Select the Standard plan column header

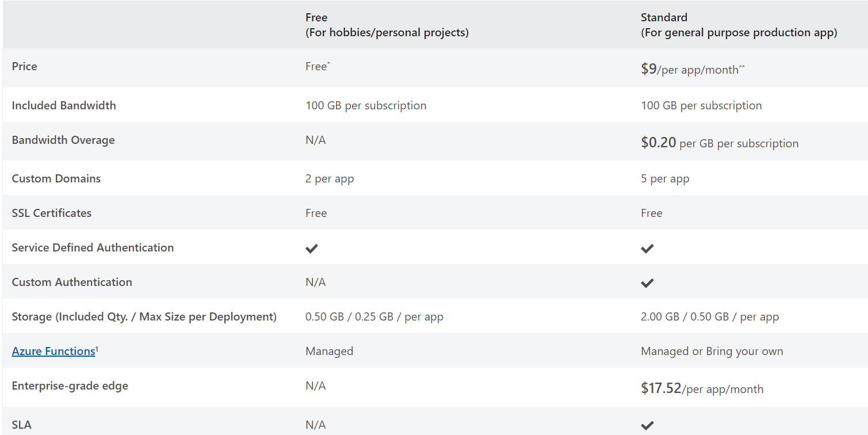click(x=739, y=25)
